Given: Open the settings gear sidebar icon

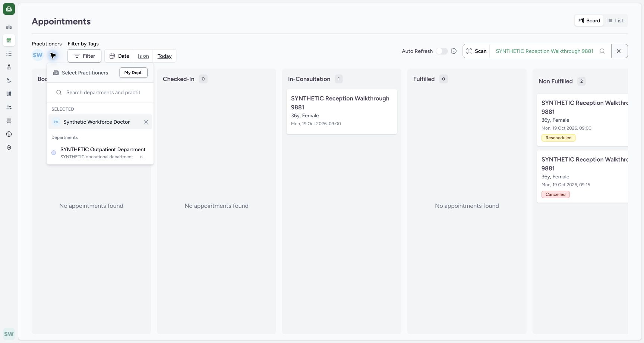Looking at the screenshot, I should pos(9,147).
